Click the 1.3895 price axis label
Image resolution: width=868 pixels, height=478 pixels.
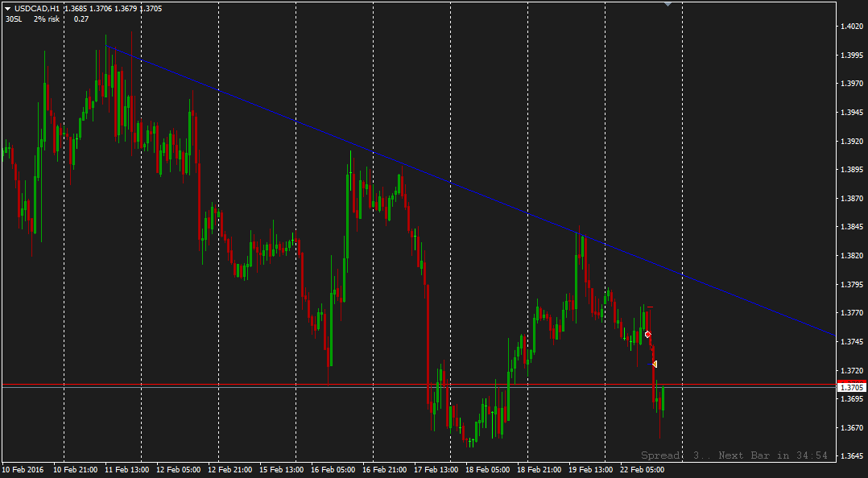click(853, 169)
